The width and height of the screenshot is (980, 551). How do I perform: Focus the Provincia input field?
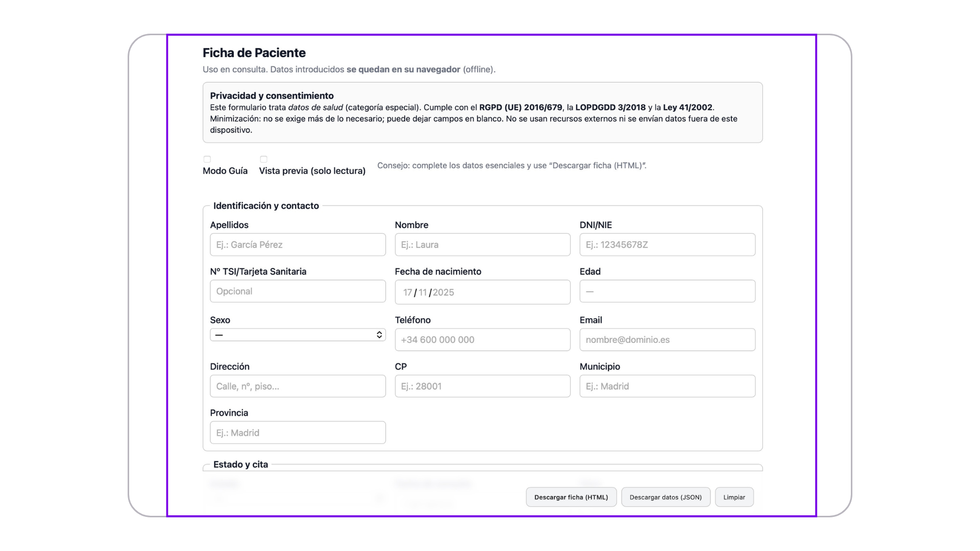pyautogui.click(x=298, y=433)
